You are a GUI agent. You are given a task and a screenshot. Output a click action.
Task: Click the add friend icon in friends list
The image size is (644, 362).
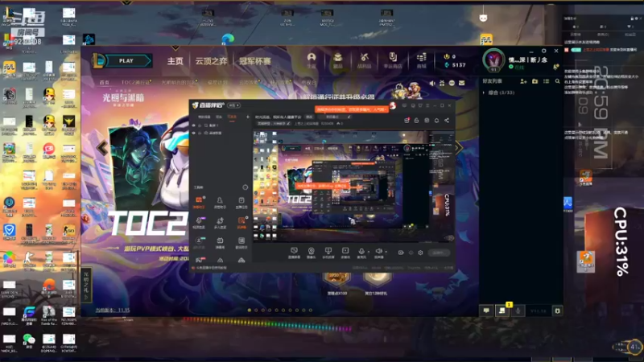pos(523,81)
